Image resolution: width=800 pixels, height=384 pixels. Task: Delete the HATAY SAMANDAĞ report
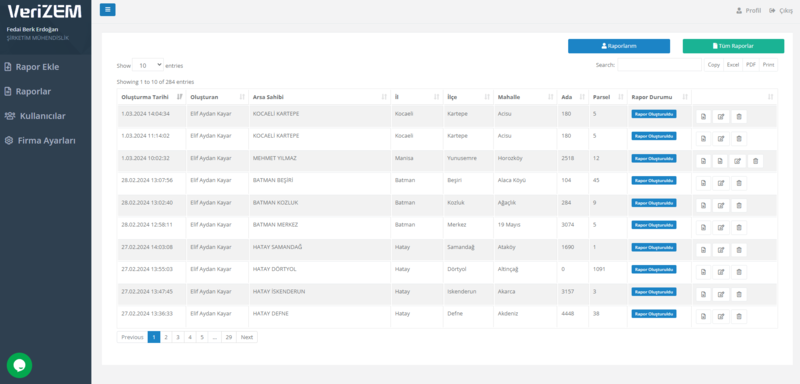pyautogui.click(x=739, y=250)
